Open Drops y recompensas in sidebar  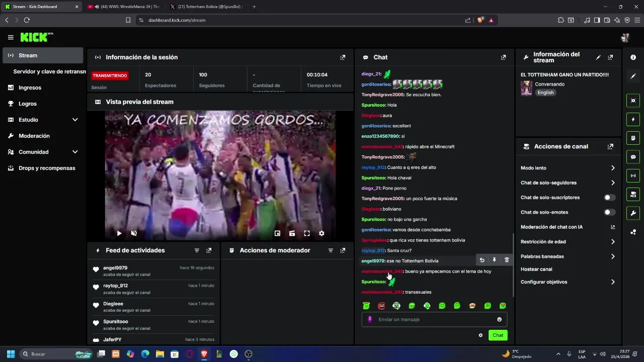[43, 168]
